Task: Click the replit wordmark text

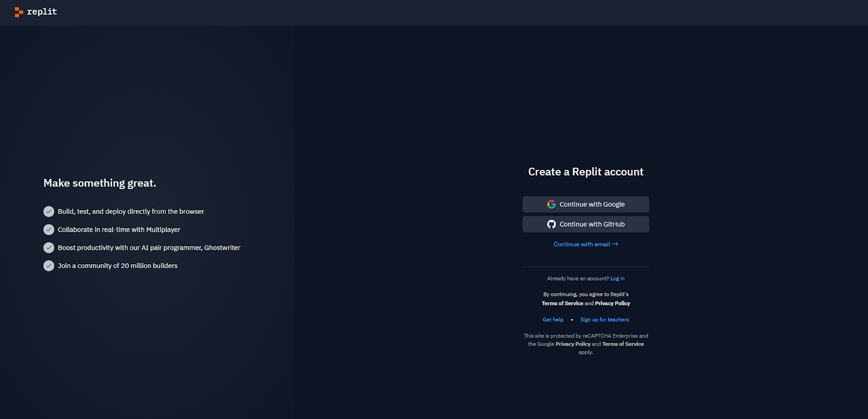Action: (42, 12)
